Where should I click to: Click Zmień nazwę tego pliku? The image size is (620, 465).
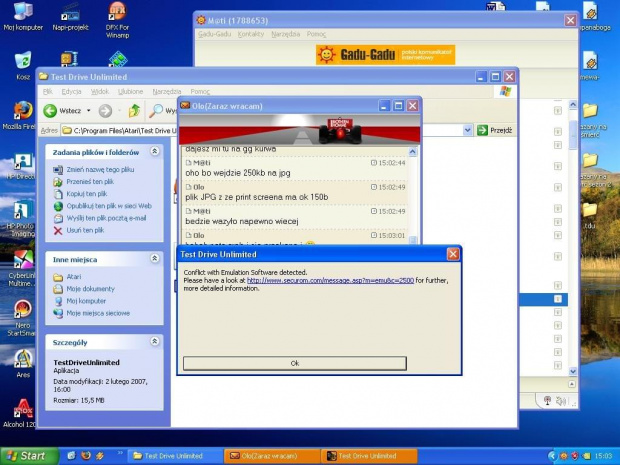click(x=100, y=170)
